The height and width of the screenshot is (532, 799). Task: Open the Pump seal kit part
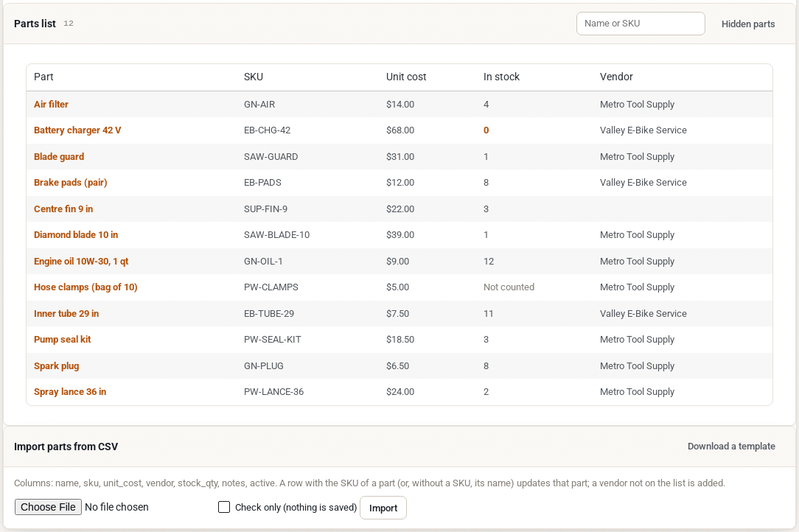pos(62,340)
